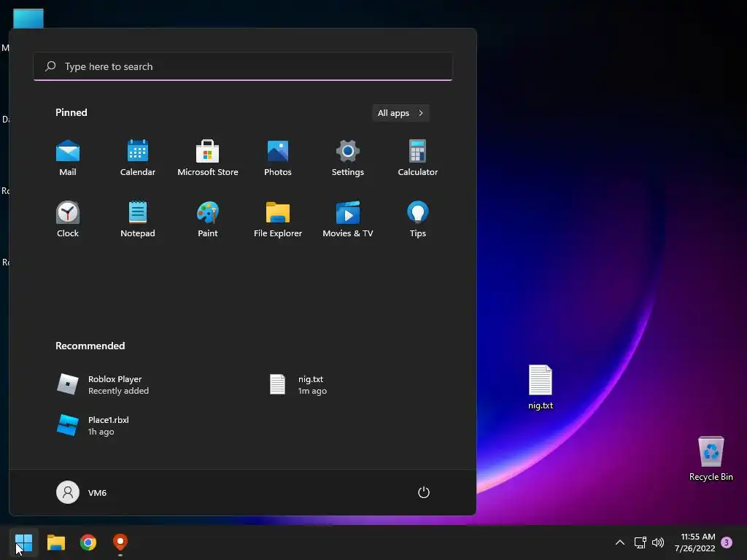Open the Mail app
Image resolution: width=747 pixels, height=560 pixels.
point(68,158)
